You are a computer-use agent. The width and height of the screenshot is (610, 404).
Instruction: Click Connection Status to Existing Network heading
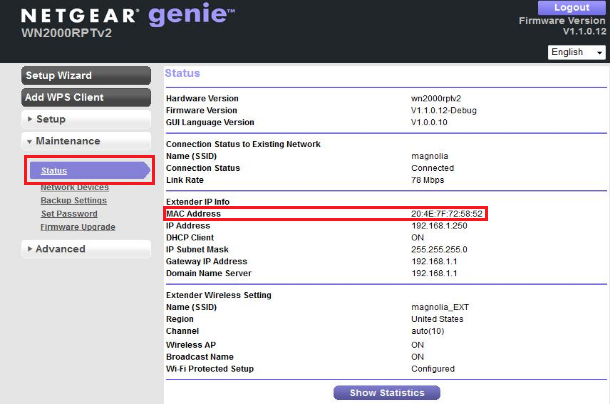point(243,144)
